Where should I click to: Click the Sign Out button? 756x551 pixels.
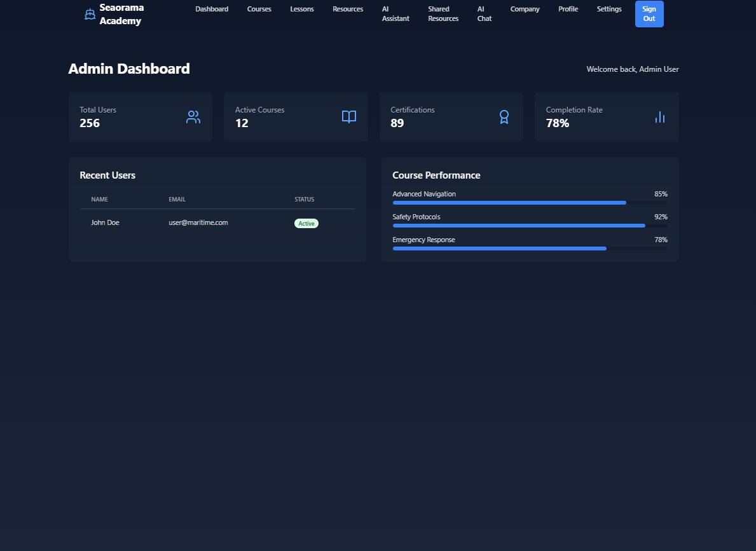(649, 14)
